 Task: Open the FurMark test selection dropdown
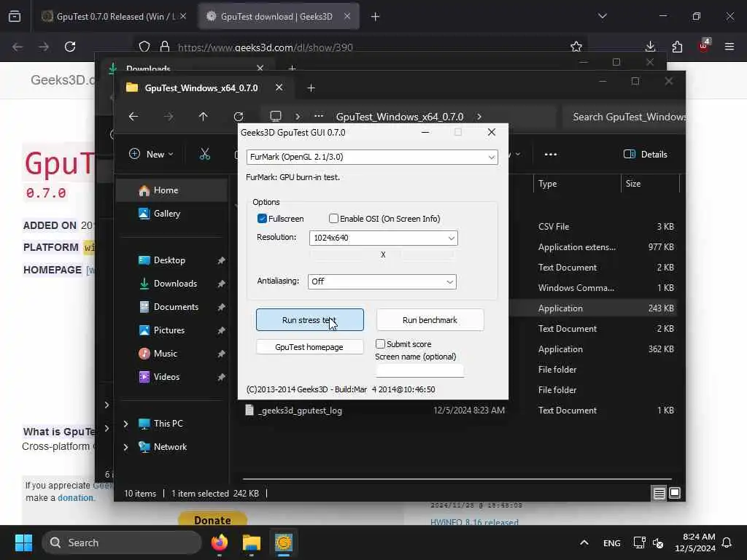tap(372, 157)
